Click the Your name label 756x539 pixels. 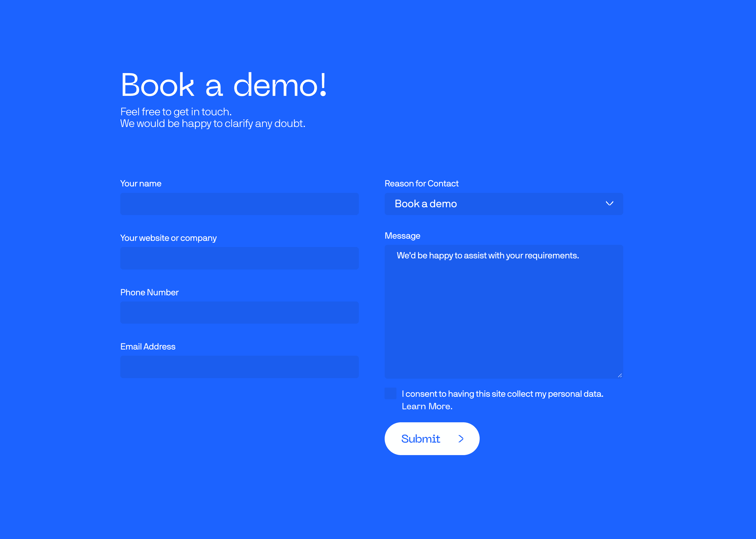pyautogui.click(x=141, y=184)
